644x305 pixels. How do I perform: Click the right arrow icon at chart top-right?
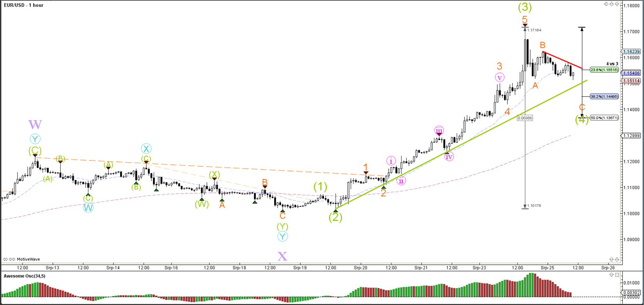point(606,4)
